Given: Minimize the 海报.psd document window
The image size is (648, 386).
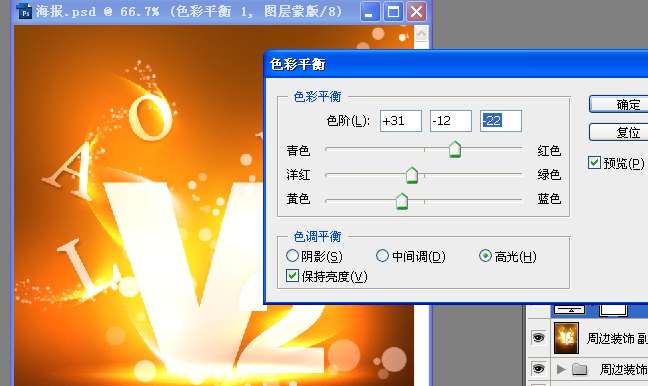Looking at the screenshot, I should [x=370, y=12].
